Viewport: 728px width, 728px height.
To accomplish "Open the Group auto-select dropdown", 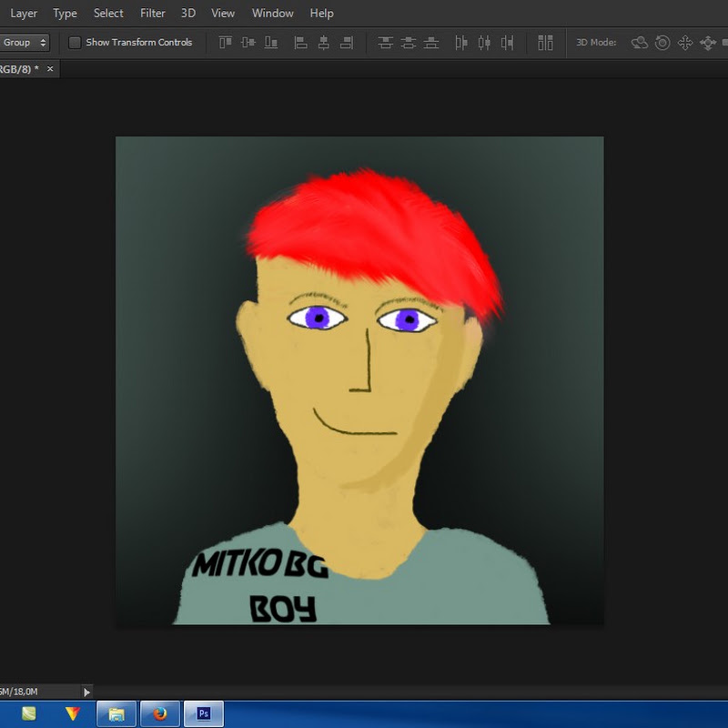I will (25, 42).
